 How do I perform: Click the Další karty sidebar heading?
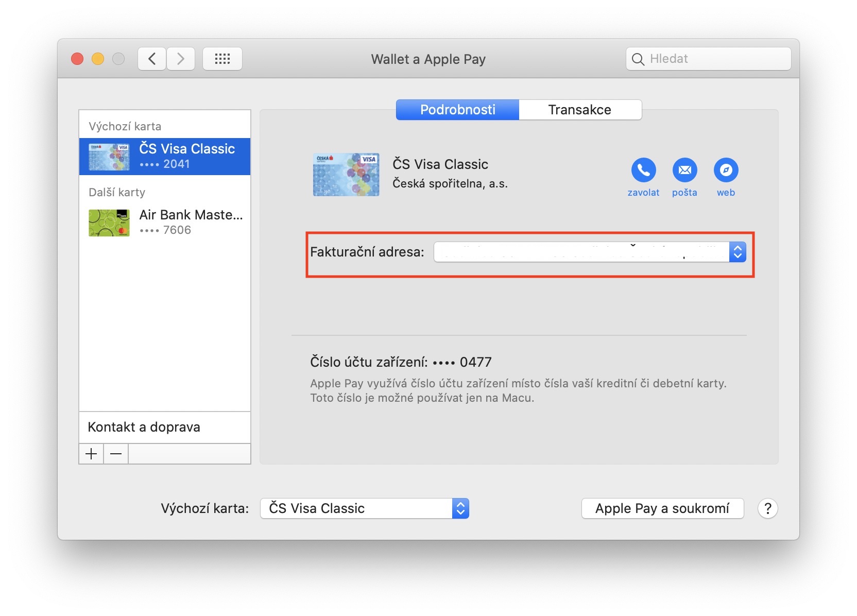[x=117, y=192]
